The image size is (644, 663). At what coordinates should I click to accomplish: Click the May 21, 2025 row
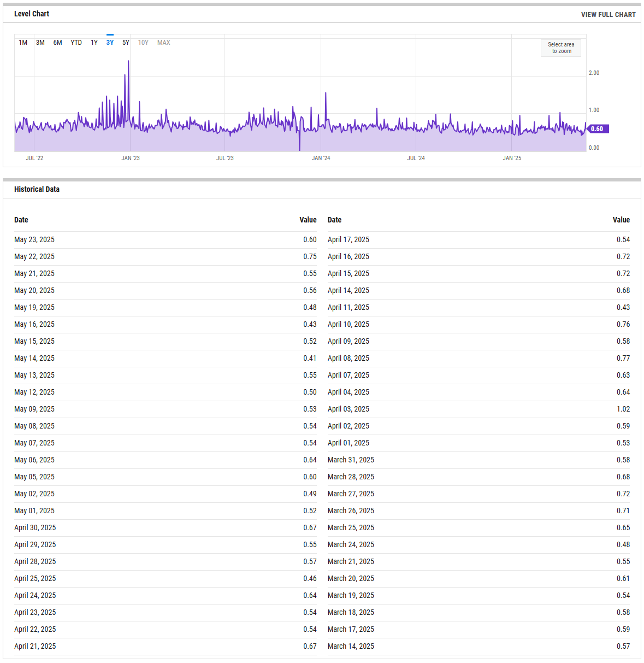[x=166, y=273]
